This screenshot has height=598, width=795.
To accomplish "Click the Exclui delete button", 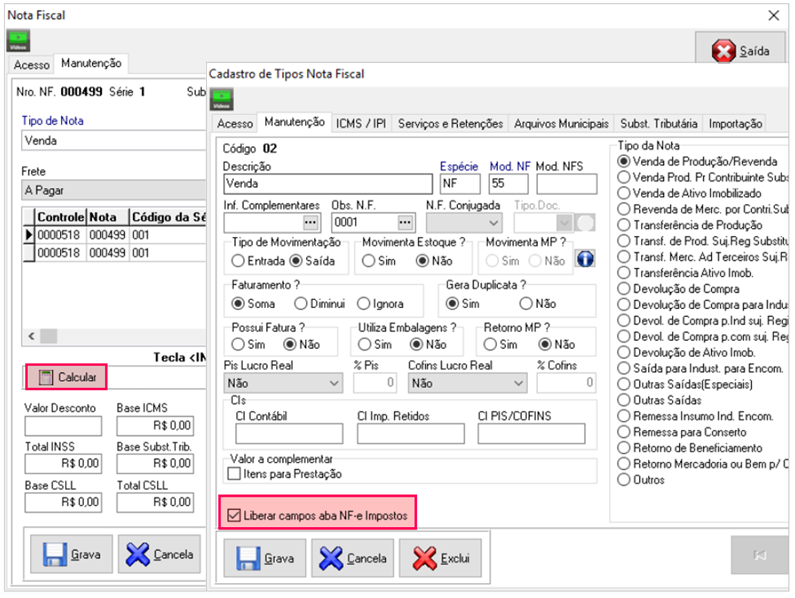I will tap(442, 558).
